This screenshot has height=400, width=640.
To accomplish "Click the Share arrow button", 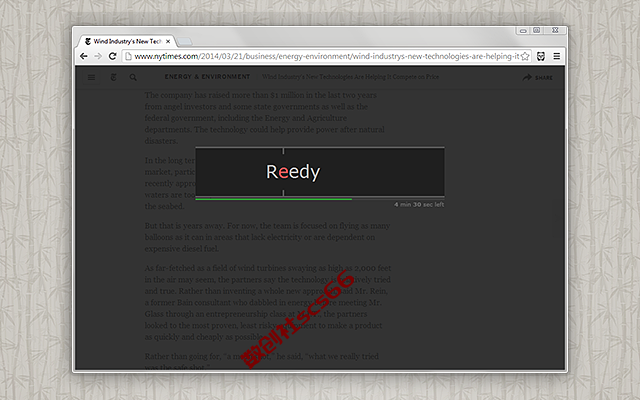I will 538,77.
